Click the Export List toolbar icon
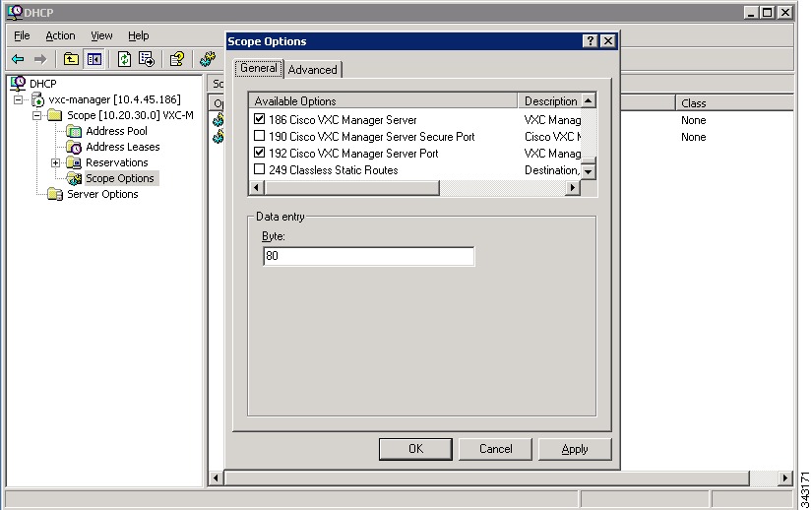 (x=147, y=59)
